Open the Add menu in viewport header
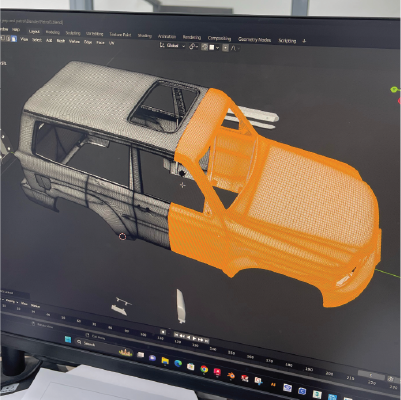 click(49, 40)
